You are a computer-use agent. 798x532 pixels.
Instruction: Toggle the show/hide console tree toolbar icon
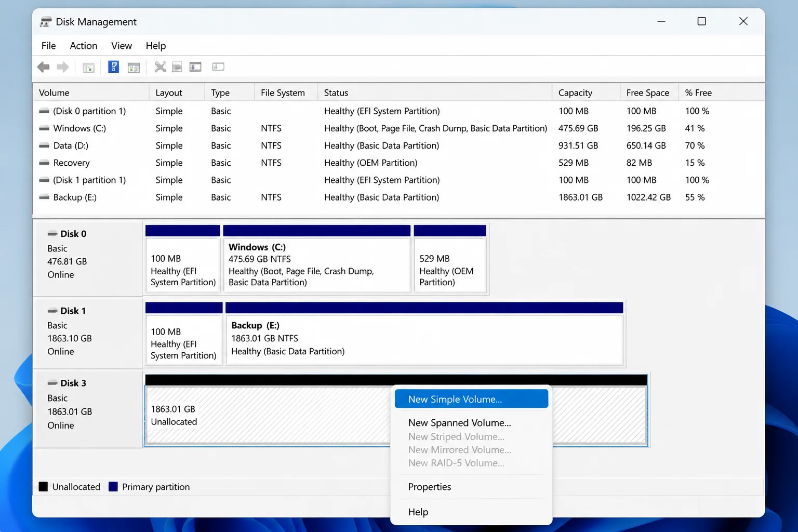pos(89,67)
